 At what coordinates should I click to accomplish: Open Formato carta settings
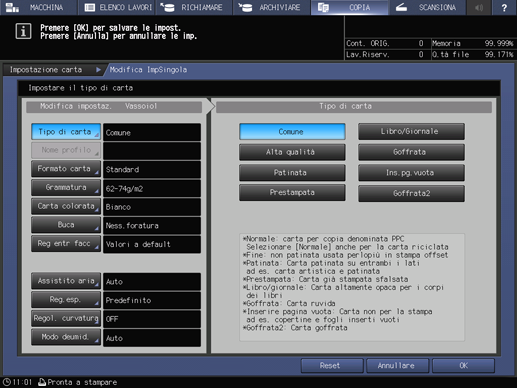[x=66, y=169]
